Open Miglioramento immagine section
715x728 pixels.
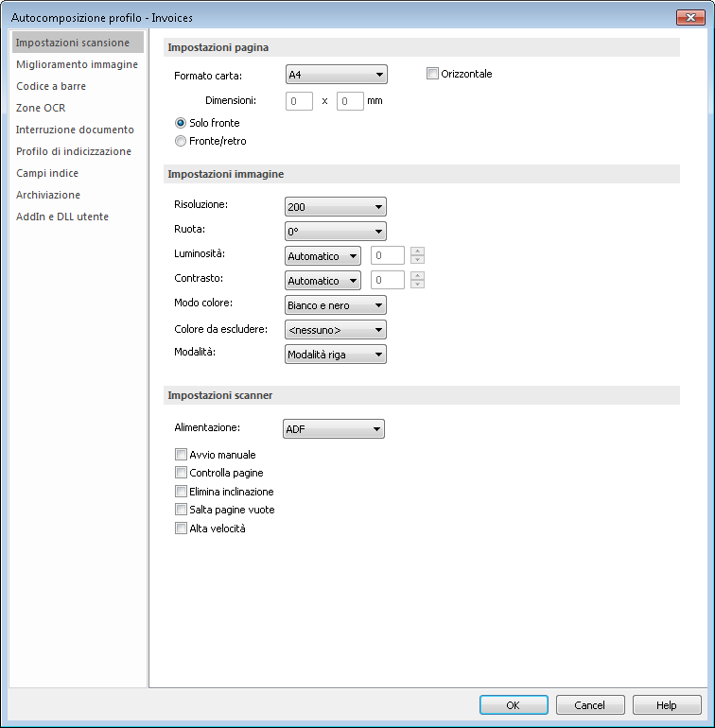[x=77, y=64]
